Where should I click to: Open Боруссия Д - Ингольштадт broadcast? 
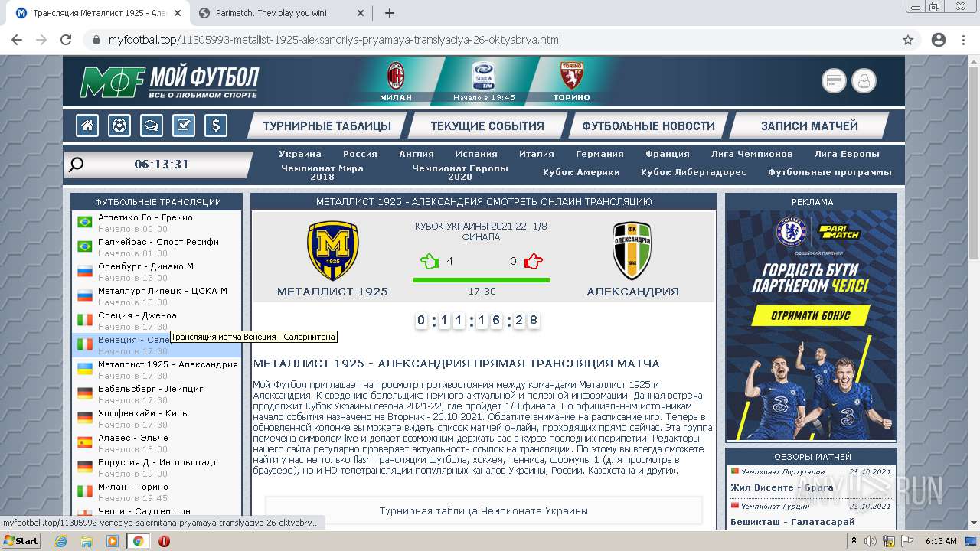coord(157,468)
